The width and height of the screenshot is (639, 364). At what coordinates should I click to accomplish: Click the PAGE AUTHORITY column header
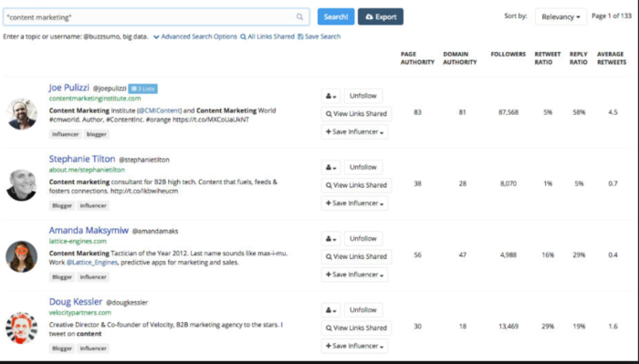(x=417, y=58)
